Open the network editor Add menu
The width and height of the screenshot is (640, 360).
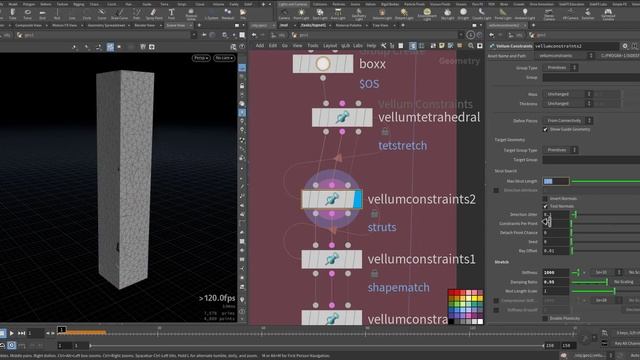[x=260, y=46]
